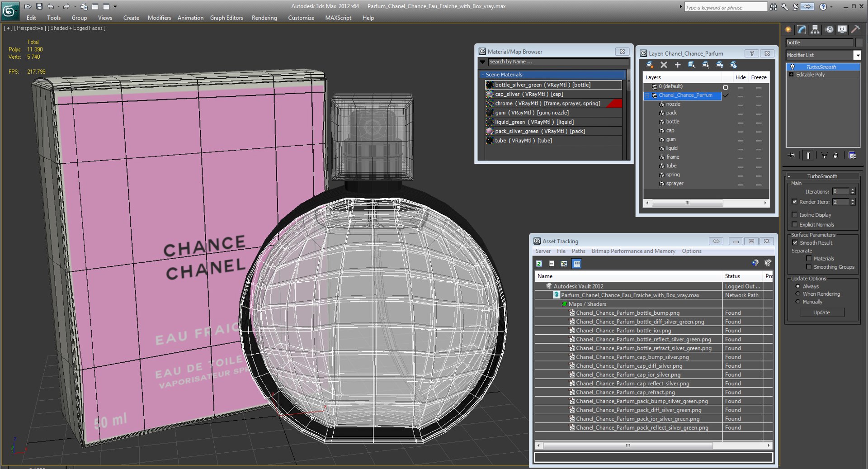
Task: Click Hide/Unhide All Layers icon
Action: pos(720,65)
